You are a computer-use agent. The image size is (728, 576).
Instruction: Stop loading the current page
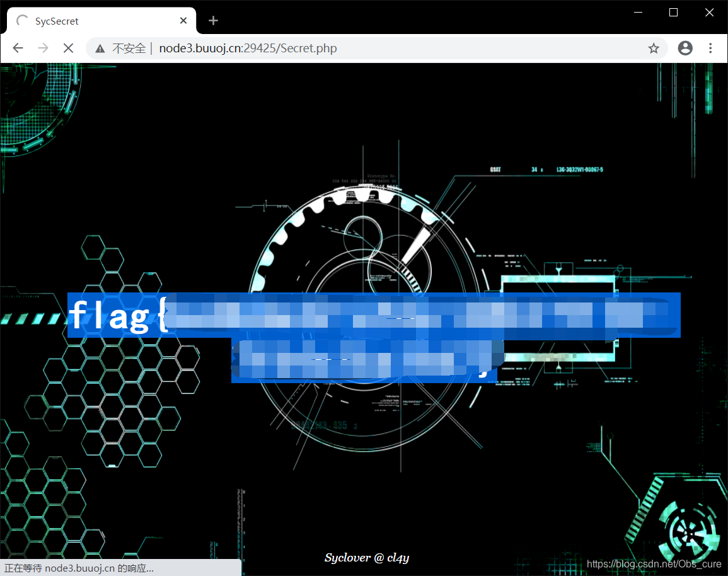(69, 49)
